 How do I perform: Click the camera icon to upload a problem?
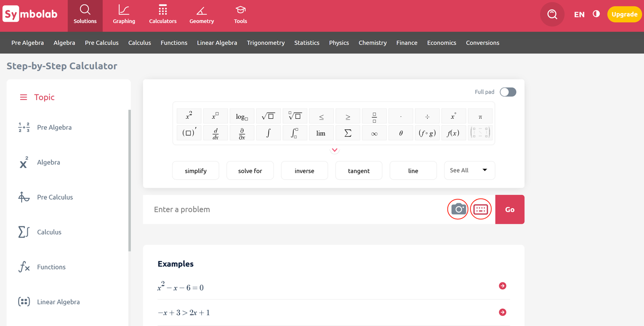[x=458, y=209]
